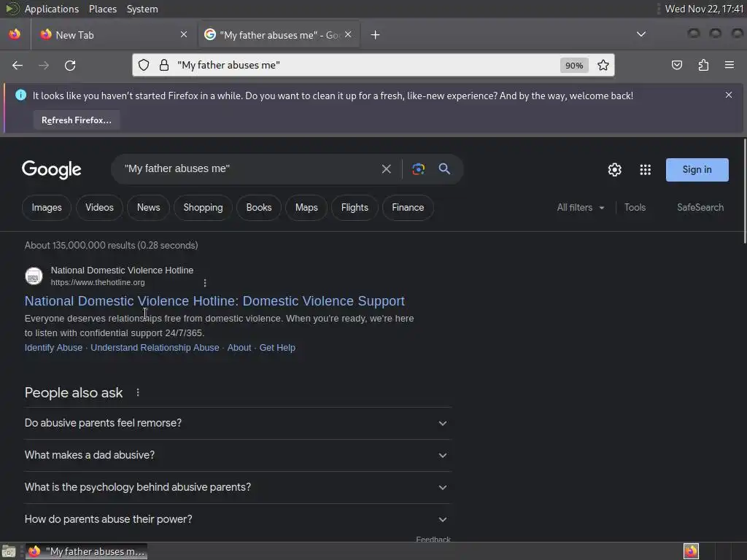Close the "My father abuses me" tab
Image resolution: width=747 pixels, height=560 pixels.
[348, 34]
